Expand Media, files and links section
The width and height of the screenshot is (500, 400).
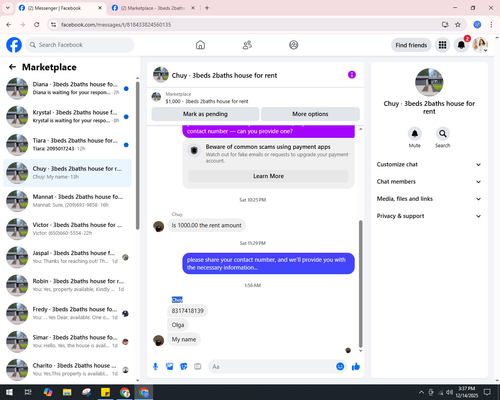click(429, 199)
